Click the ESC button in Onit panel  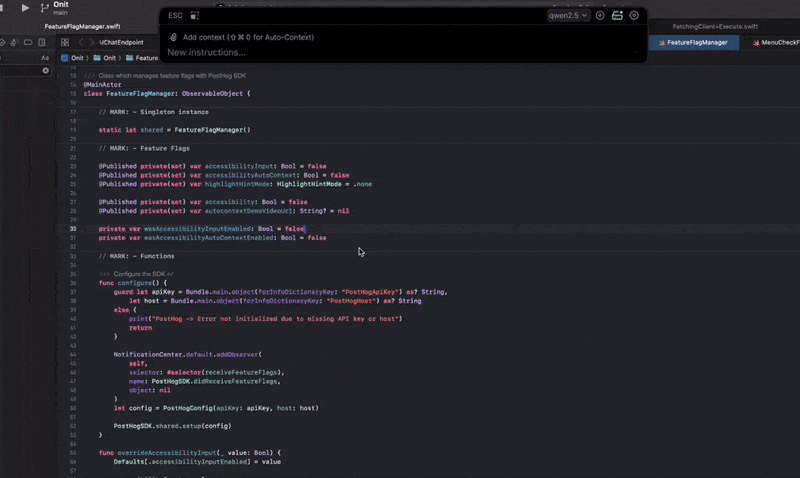click(x=175, y=15)
